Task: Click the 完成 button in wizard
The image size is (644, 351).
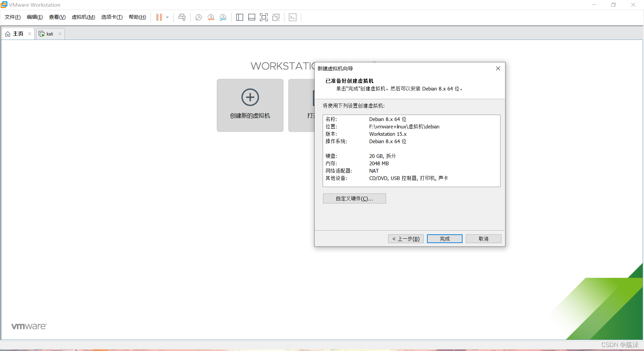Action: pyautogui.click(x=444, y=239)
